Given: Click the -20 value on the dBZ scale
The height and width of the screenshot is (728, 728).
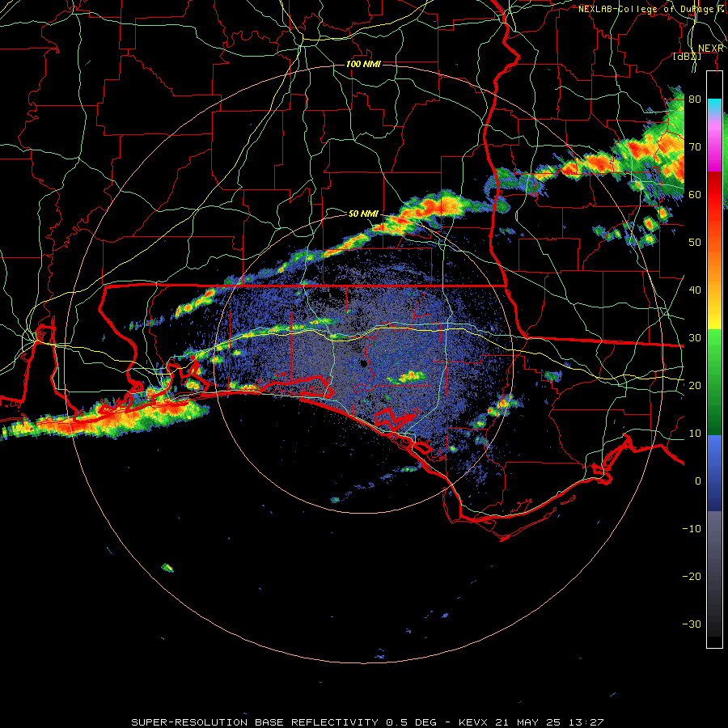Looking at the screenshot, I should pyautogui.click(x=692, y=576).
